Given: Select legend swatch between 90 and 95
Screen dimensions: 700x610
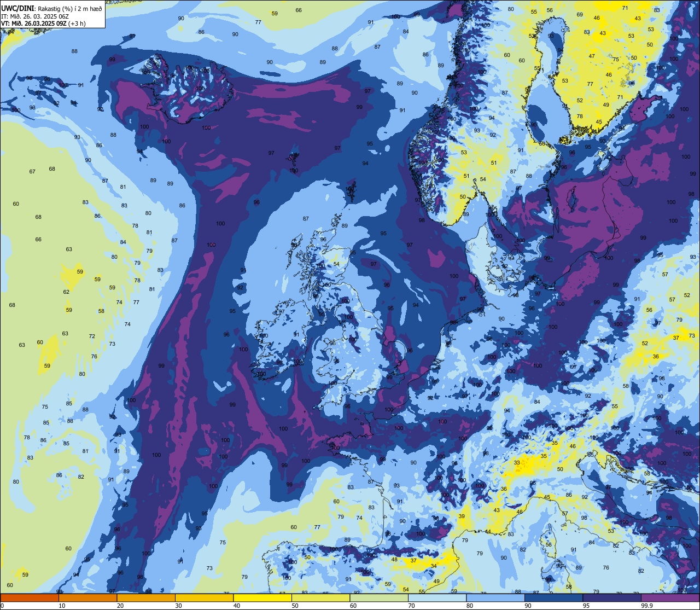Looking at the screenshot, I should click(x=553, y=598).
